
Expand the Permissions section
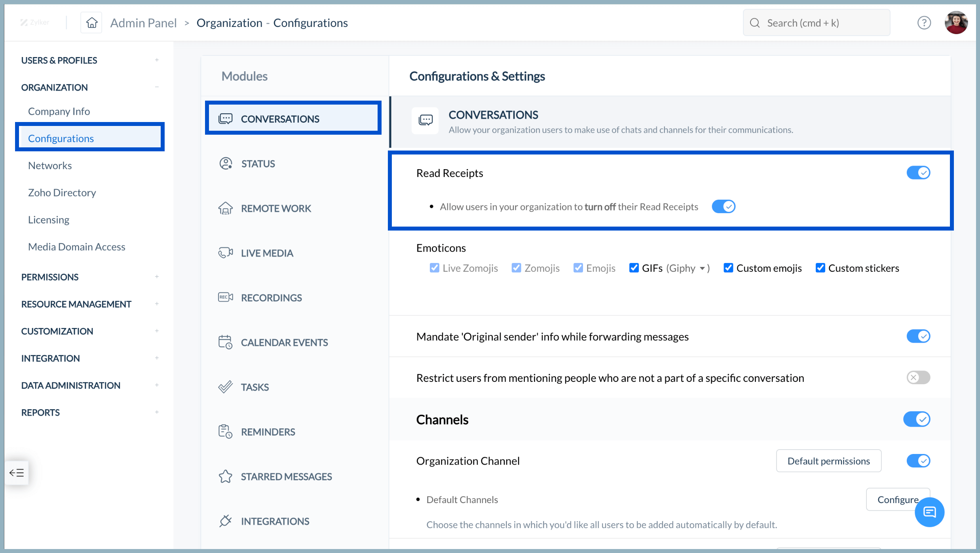(157, 276)
